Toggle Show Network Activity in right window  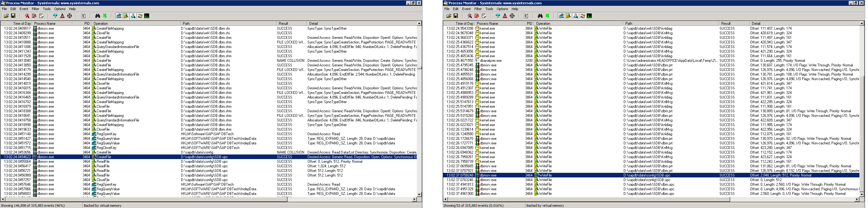[576, 16]
